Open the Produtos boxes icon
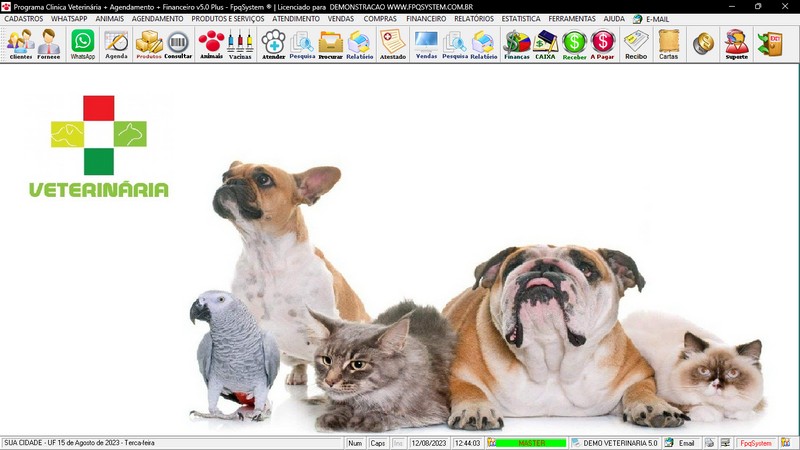 (x=149, y=44)
